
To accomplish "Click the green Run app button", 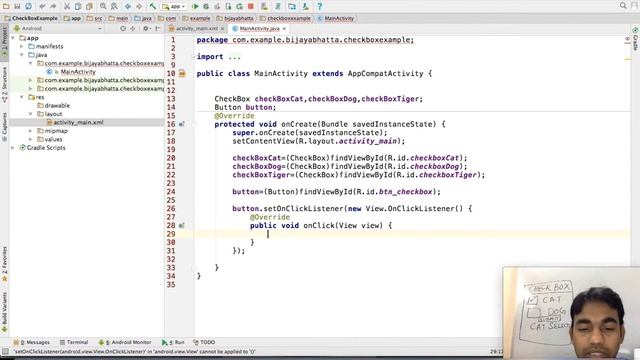I will coord(195,6).
